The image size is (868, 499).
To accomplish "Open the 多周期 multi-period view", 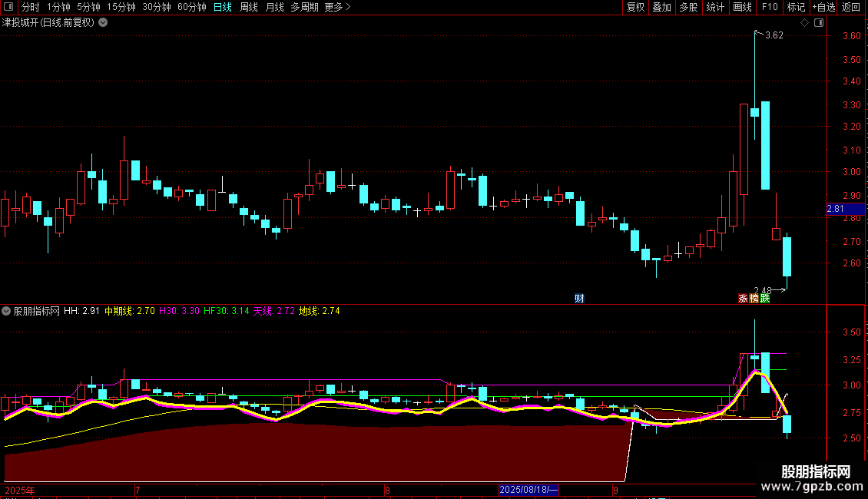I will tap(304, 7).
